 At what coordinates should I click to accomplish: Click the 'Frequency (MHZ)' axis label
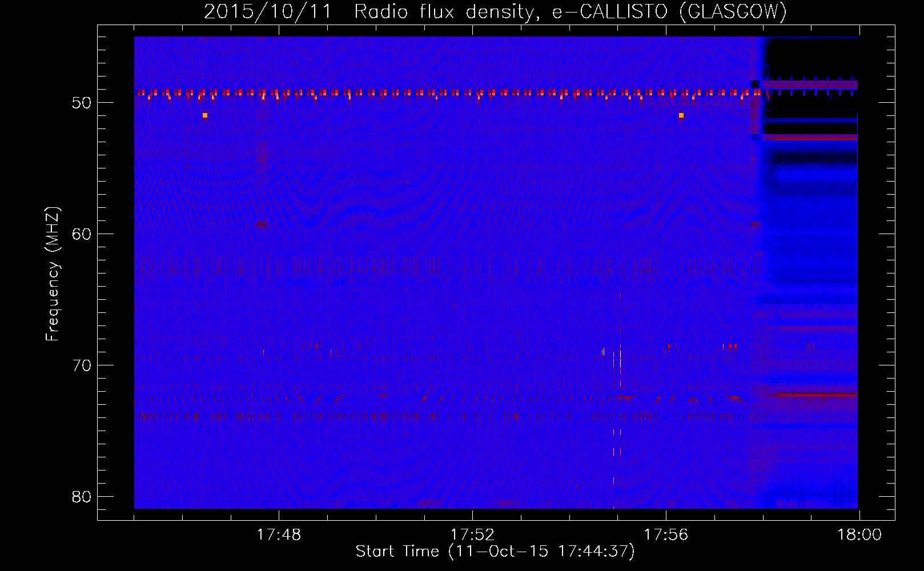click(53, 274)
